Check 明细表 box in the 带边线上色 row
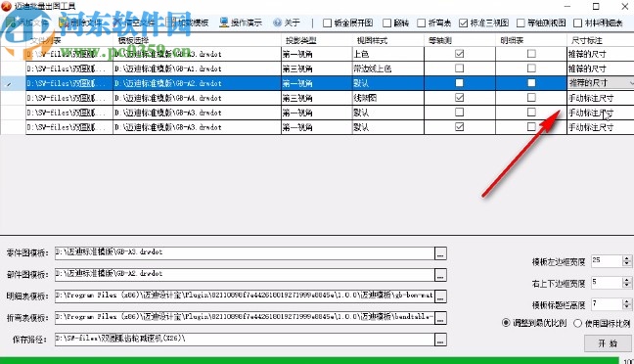634x364 pixels. click(531, 68)
